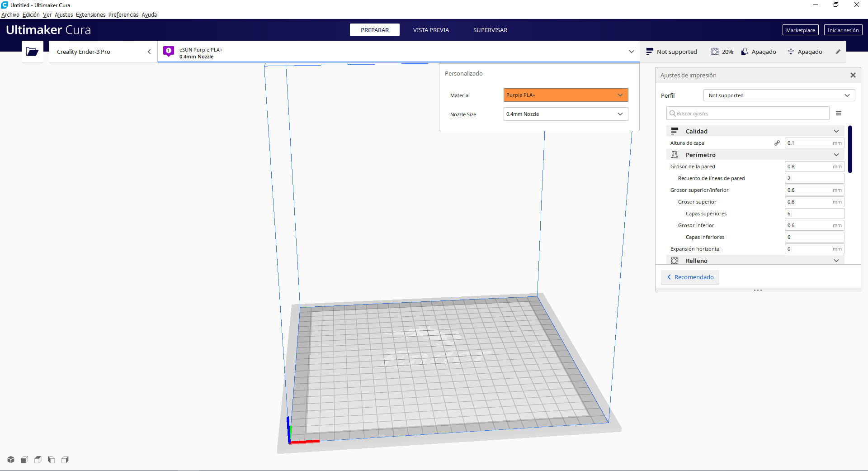Click the Expansión horizontal value field
868x471 pixels.
tap(815, 249)
